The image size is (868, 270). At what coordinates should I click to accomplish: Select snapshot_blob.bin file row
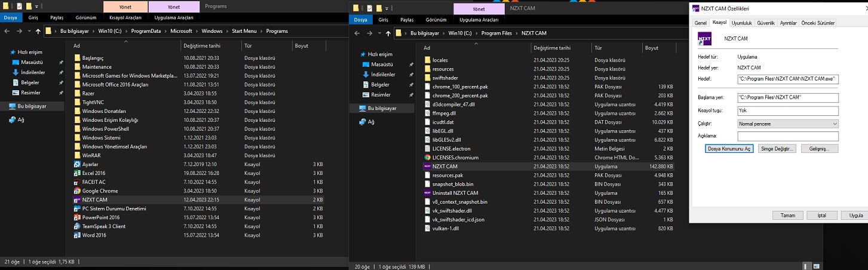point(550,184)
